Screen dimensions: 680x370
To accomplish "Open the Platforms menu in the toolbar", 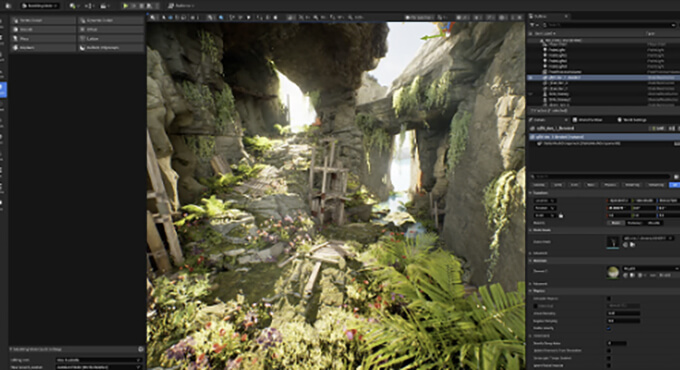I will click(181, 6).
